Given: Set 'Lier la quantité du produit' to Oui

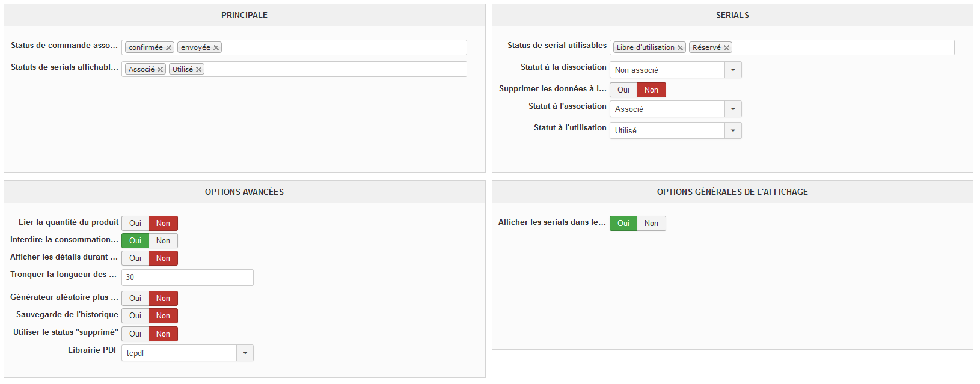Looking at the screenshot, I should pos(135,224).
